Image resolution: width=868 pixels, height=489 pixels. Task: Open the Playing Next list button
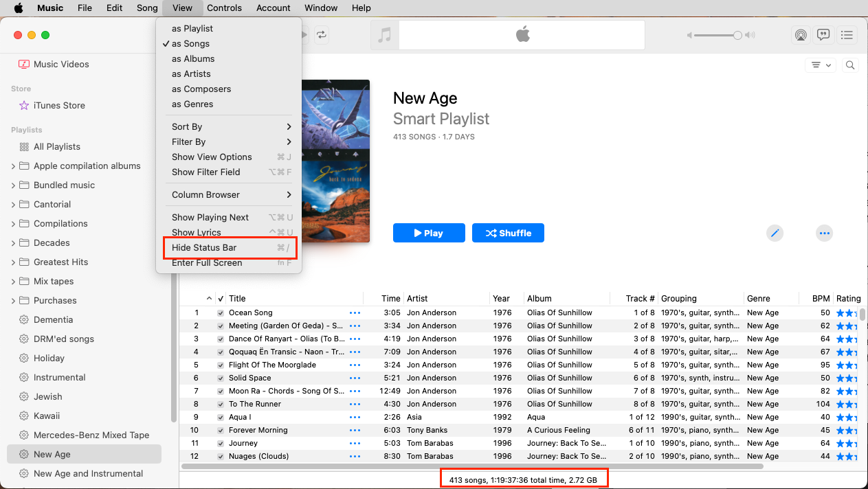847,35
